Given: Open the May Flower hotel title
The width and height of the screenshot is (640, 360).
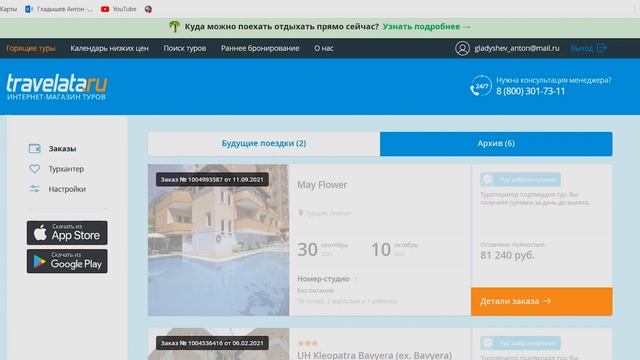Looking at the screenshot, I should (x=322, y=185).
